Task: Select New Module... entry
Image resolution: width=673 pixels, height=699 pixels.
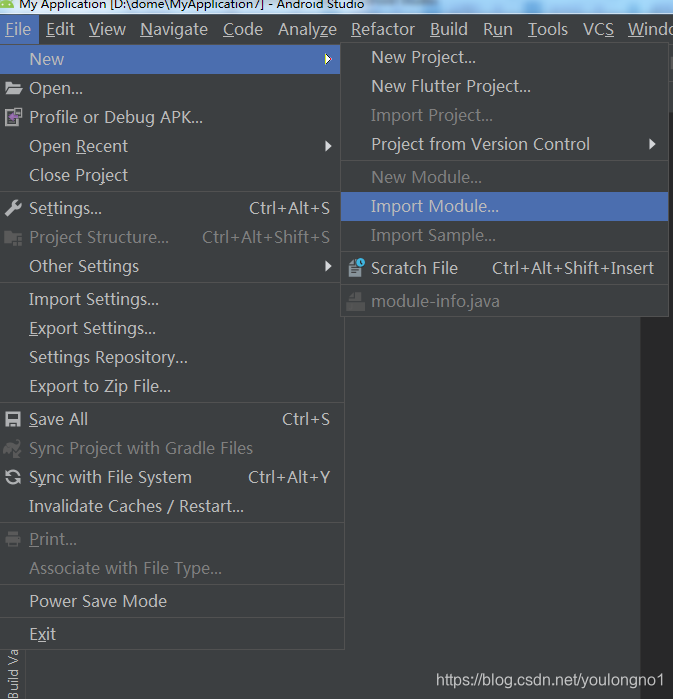Action: [x=505, y=177]
